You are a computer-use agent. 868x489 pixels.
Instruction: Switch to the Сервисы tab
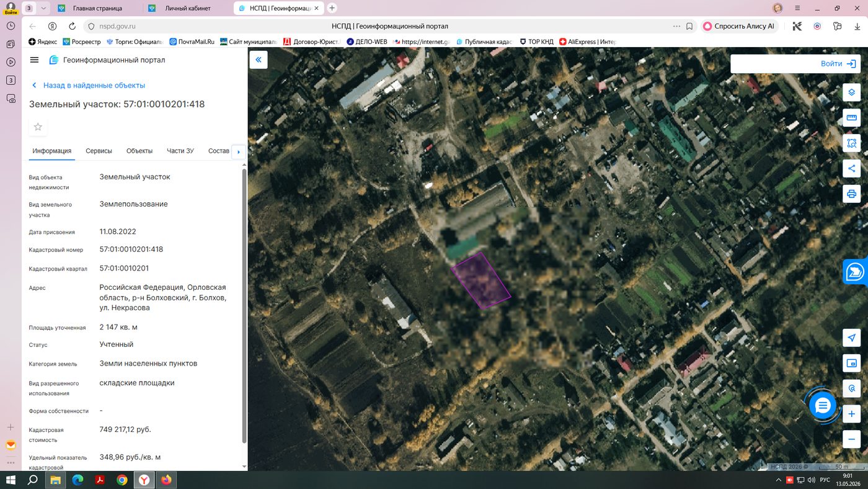click(x=99, y=151)
